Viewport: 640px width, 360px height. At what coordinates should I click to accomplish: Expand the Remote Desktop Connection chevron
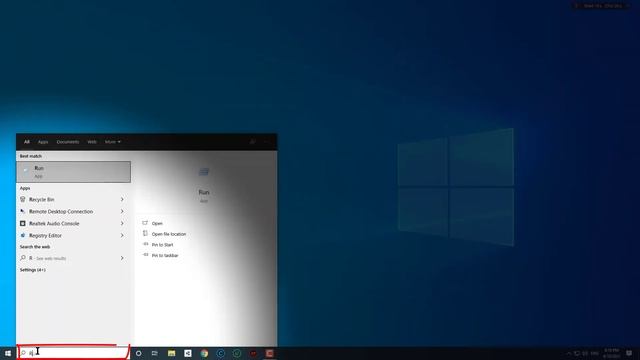(x=122, y=211)
